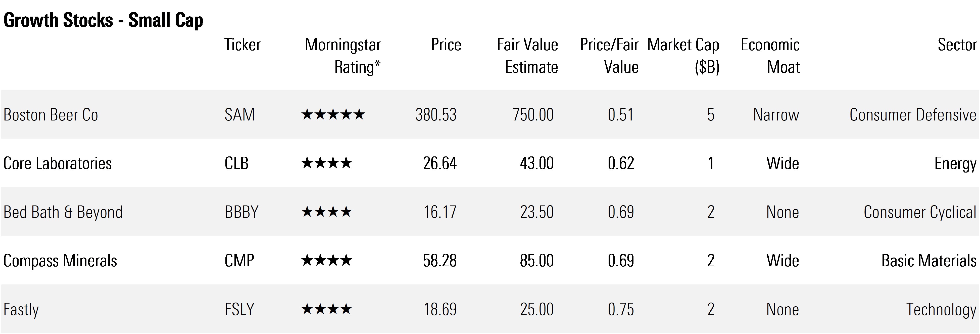980x334 pixels.
Task: Click Compass Minerals star rating
Action: click(326, 261)
